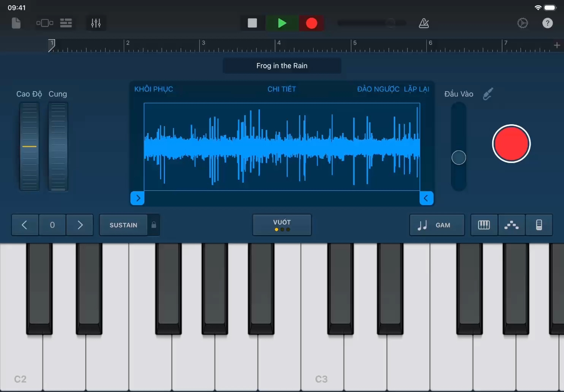
Task: Toggle the SUSTAIN lock
Action: [154, 225]
